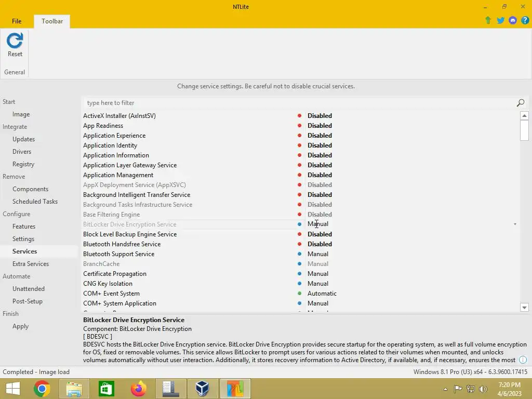Open the server tower taskbar icon
This screenshot has height=399, width=532.
[x=170, y=389]
